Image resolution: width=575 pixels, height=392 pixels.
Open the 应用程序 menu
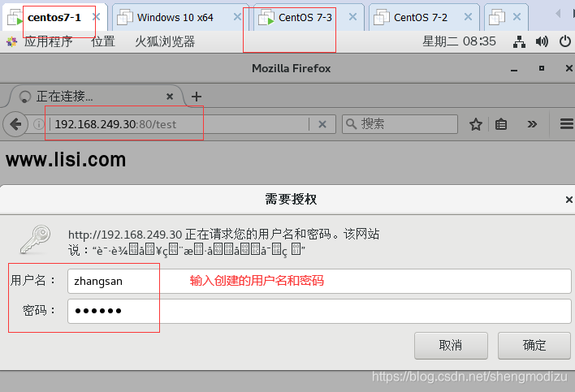point(49,41)
